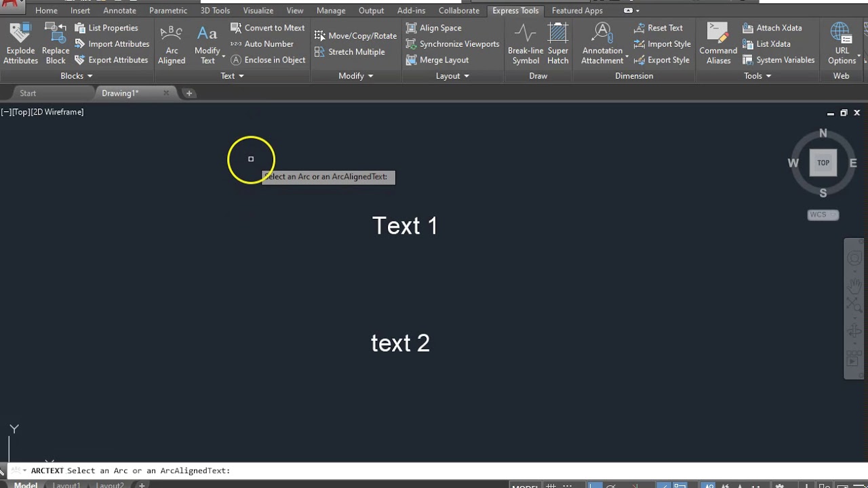
Task: Open List Properties in Blocks panel
Action: point(106,28)
